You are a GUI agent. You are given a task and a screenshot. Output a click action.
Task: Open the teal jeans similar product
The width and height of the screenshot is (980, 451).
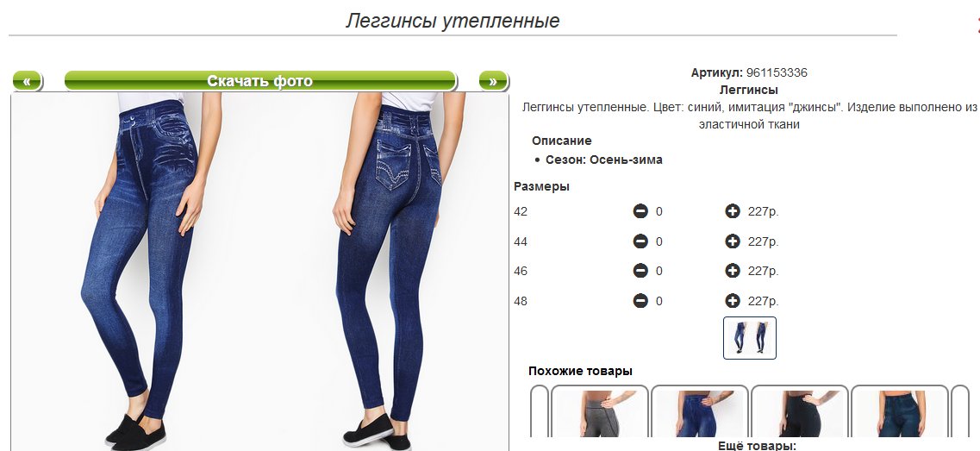pos(900,411)
